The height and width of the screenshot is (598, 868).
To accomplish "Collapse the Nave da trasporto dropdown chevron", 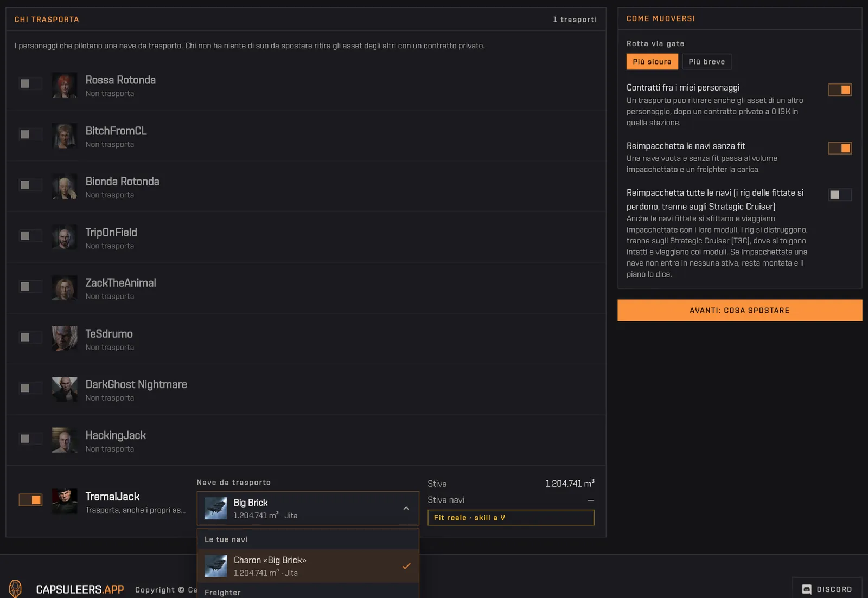I will pos(406,509).
